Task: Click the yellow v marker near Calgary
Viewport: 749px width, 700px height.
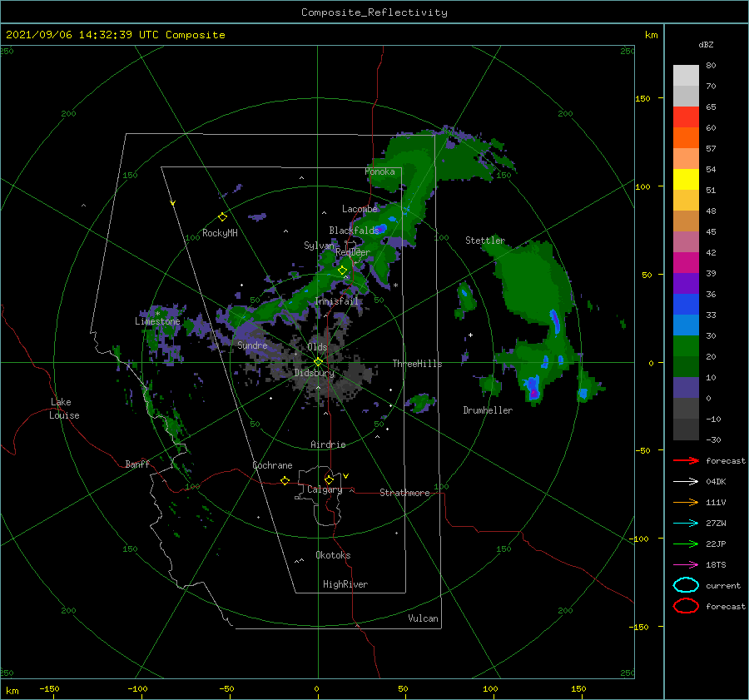Action: pyautogui.click(x=346, y=476)
